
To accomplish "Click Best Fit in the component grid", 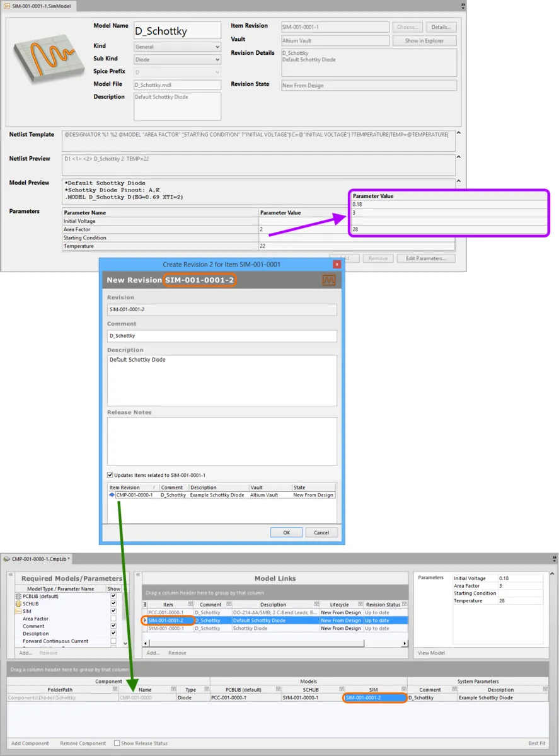I will (537, 743).
